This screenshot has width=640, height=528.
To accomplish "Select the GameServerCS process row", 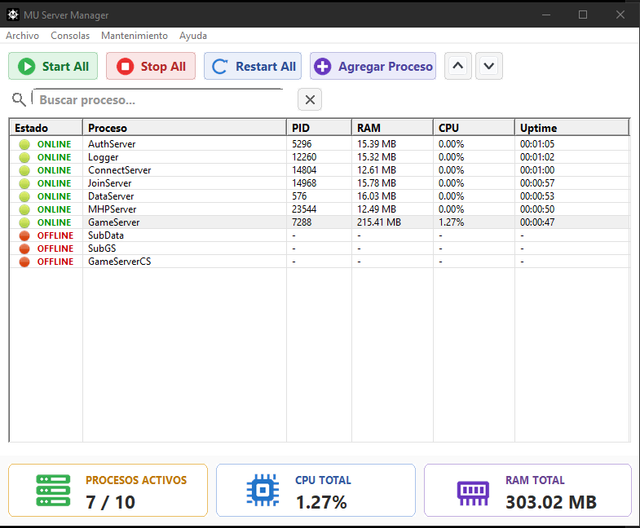I will pyautogui.click(x=320, y=262).
